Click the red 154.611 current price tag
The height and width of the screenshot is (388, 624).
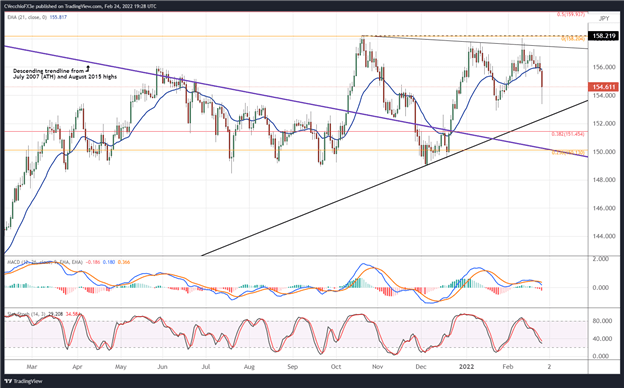click(x=604, y=87)
